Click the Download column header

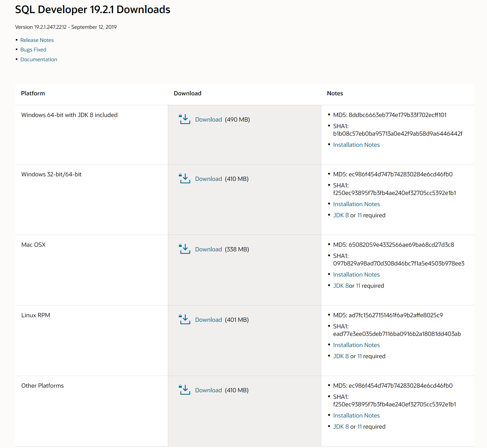[x=188, y=93]
